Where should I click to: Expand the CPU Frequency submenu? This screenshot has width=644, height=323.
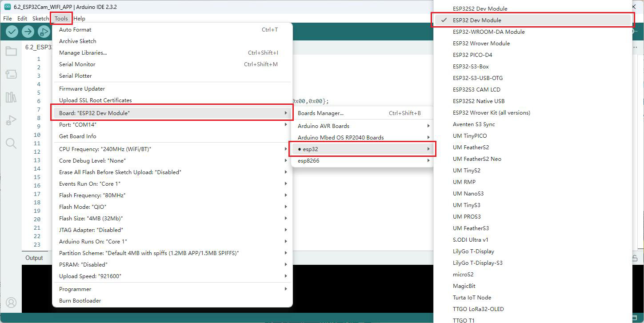click(172, 149)
